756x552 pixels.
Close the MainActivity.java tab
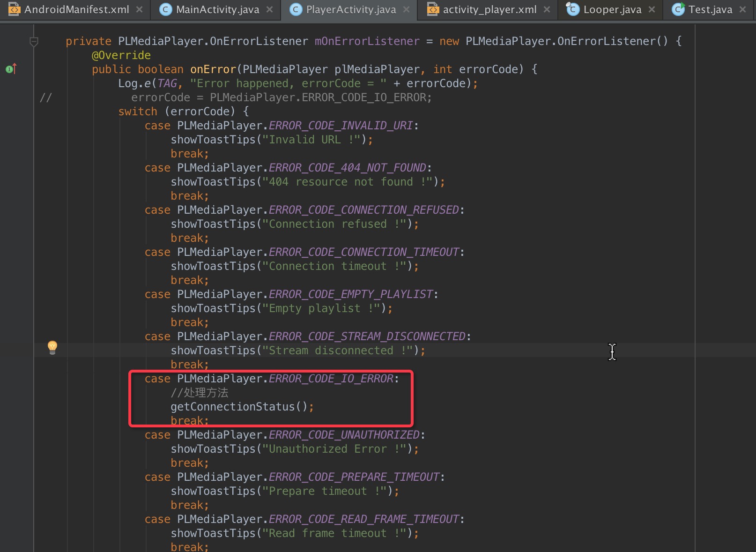coord(269,9)
